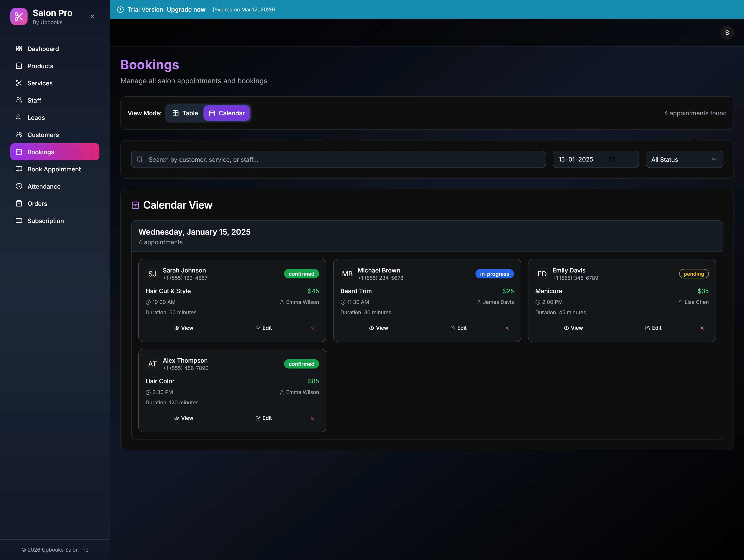Click Upgrade now in the trial banner
This screenshot has width=744, height=560.
tap(186, 9)
